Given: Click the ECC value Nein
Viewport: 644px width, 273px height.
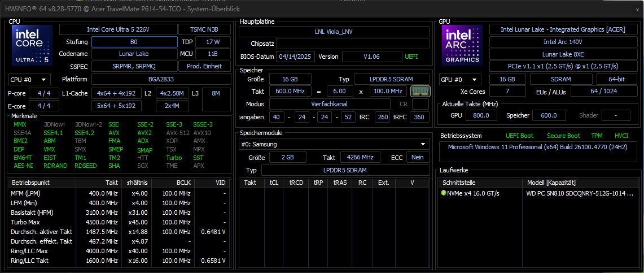Looking at the screenshot, I should 418,157.
